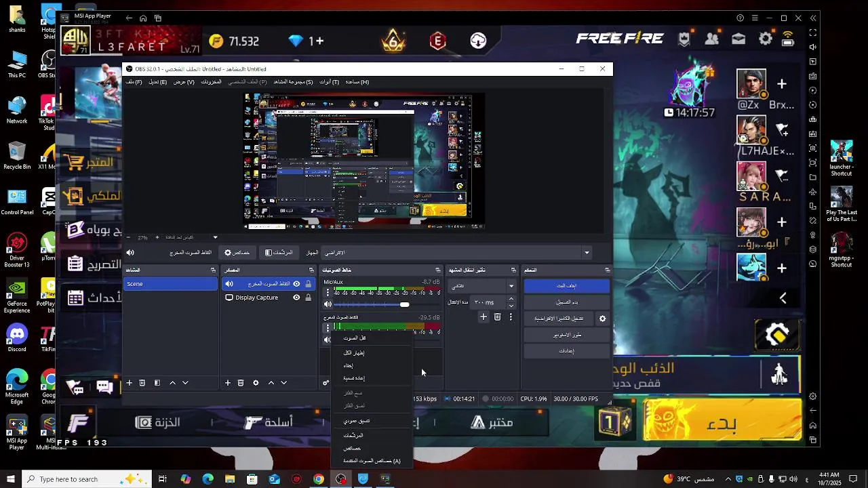This screenshot has width=868, height=488.
Task: Open Discord desktop shortcut
Action: point(17,338)
